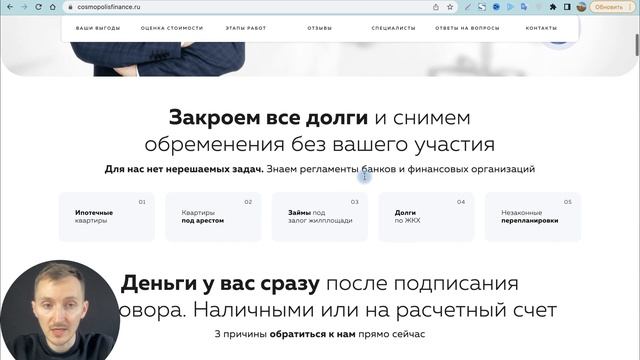Screen dimensions: 640x360
Task: Open the browser home page icon
Action: point(53,7)
